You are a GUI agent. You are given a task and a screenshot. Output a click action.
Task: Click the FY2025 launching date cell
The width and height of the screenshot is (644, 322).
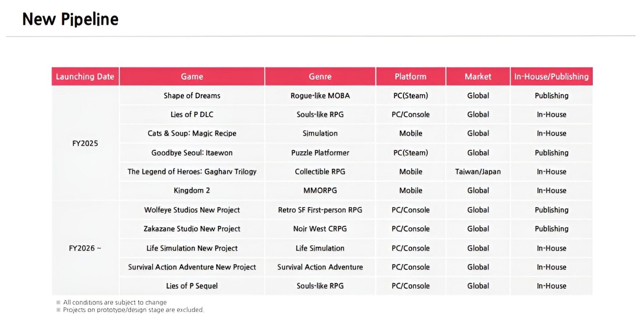click(85, 143)
